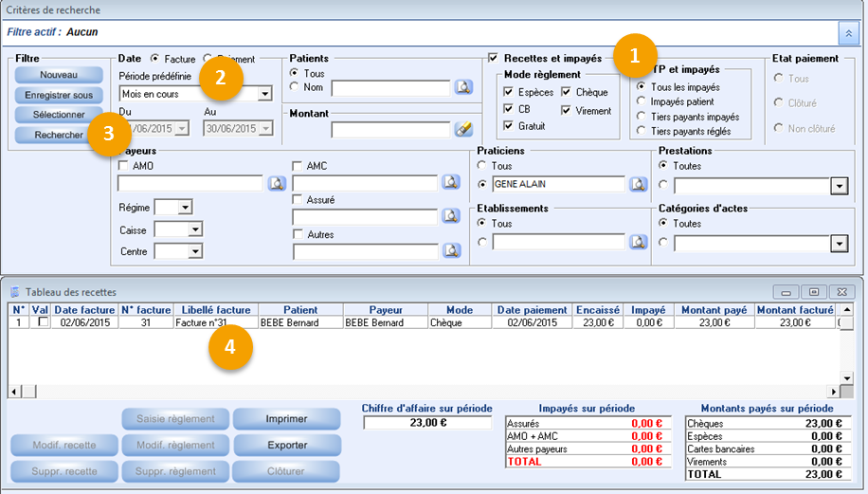Enable the AMC payer checkbox
868x494 pixels.
(298, 166)
